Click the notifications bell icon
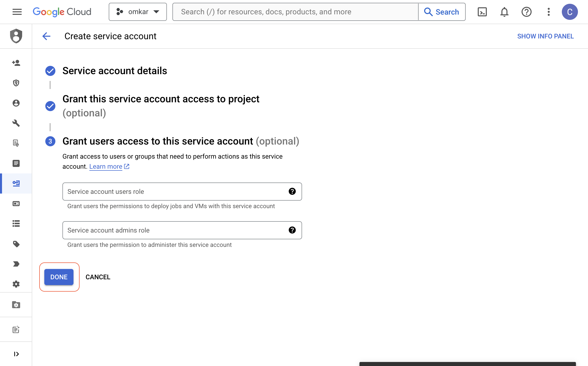The width and height of the screenshot is (588, 366). click(504, 12)
